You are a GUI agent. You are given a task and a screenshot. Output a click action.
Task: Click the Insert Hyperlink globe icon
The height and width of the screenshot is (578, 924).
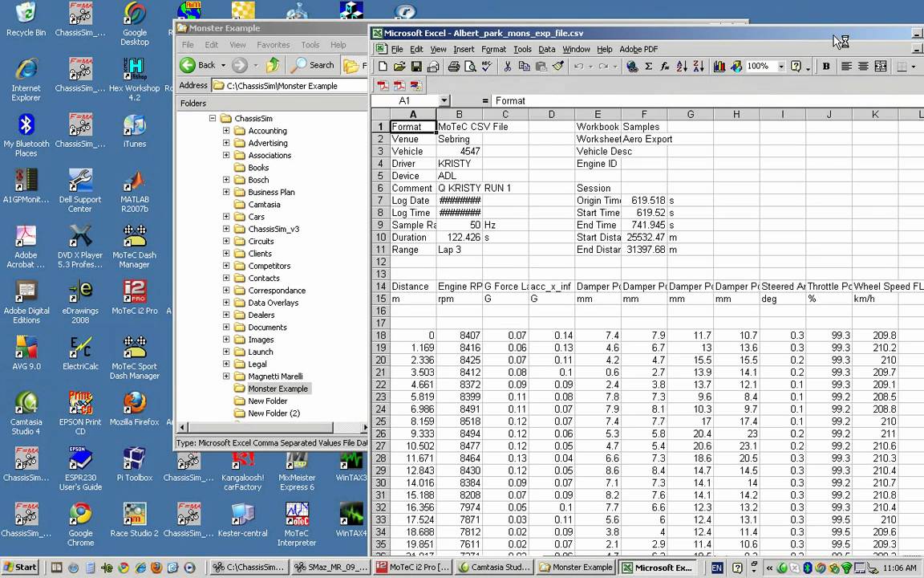[632, 67]
